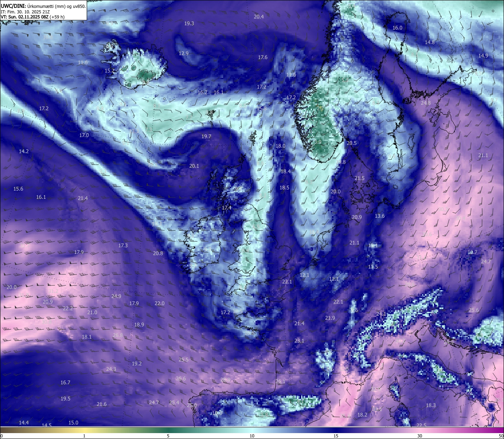Image resolution: width=504 pixels, height=439 pixels.
Task: Click the 15.2 value near Iceland
Action: [x=109, y=71]
